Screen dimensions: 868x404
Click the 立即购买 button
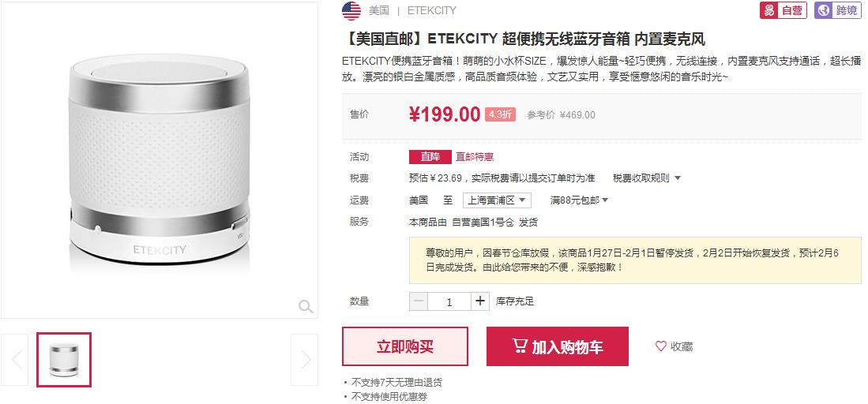coord(405,346)
